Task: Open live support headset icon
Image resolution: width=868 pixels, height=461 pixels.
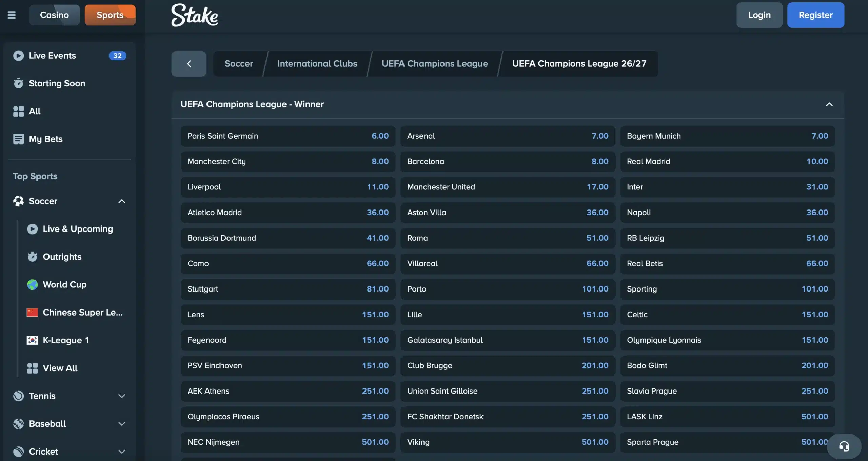Action: [x=844, y=446]
